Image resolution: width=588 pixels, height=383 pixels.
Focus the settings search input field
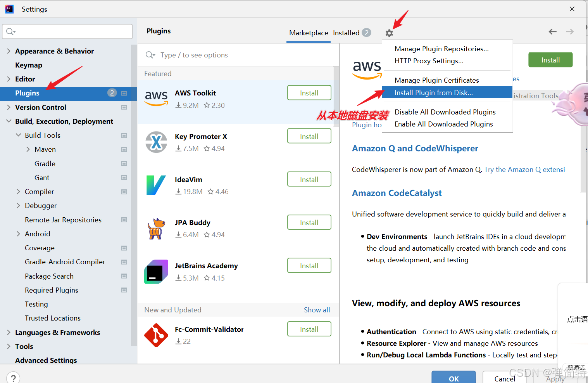point(67,31)
